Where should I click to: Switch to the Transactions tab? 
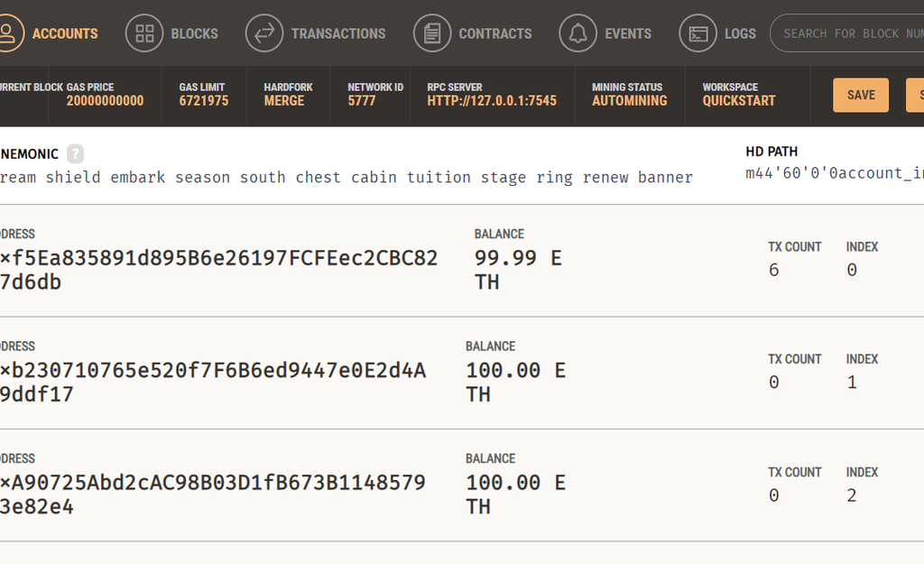coord(337,33)
